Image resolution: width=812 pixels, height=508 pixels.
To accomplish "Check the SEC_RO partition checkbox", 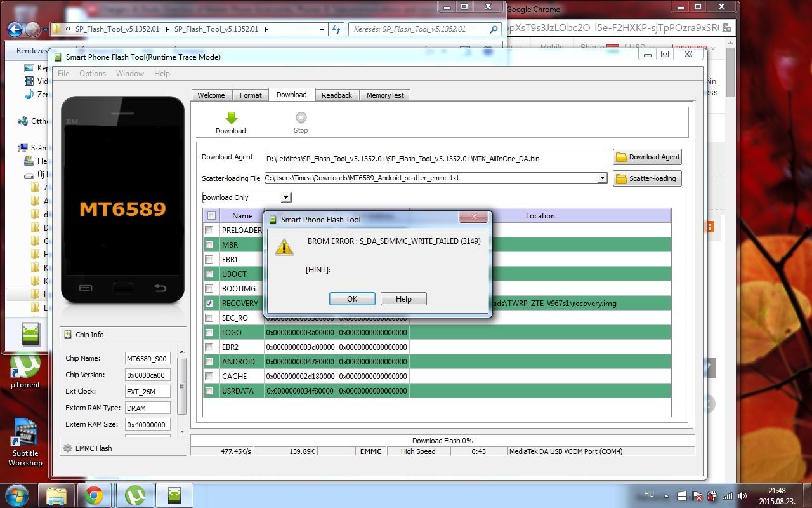I will 209,317.
